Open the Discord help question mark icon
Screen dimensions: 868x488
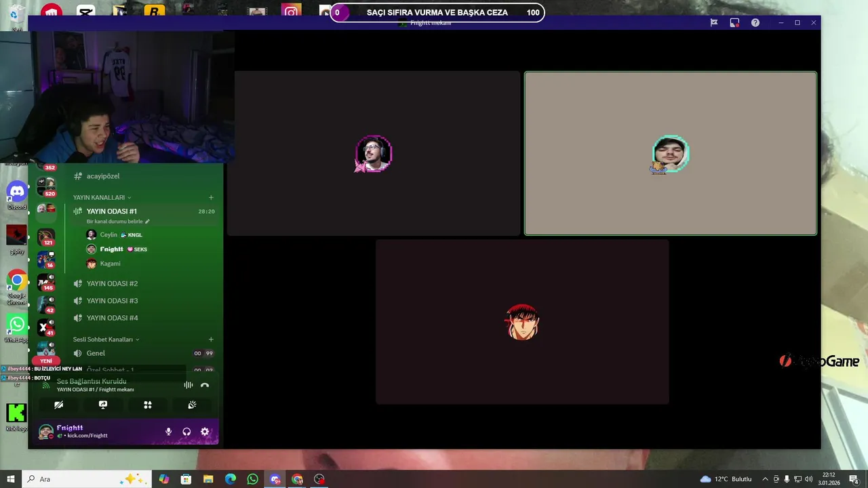[x=755, y=22]
